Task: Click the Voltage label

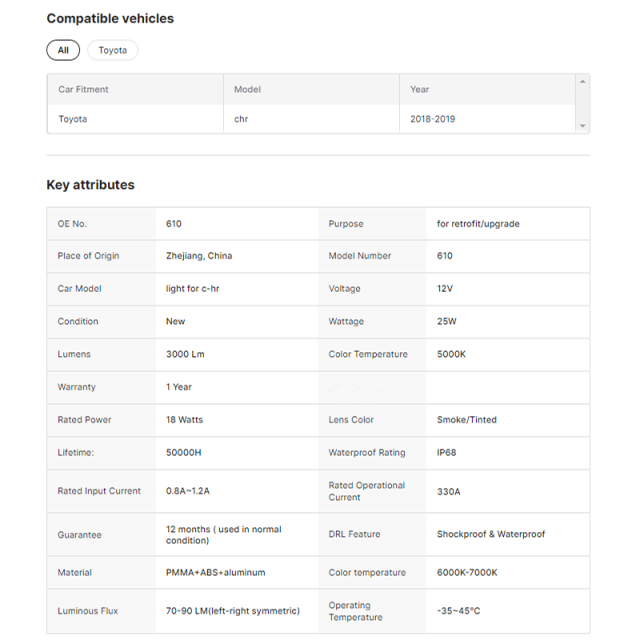Action: (x=344, y=289)
